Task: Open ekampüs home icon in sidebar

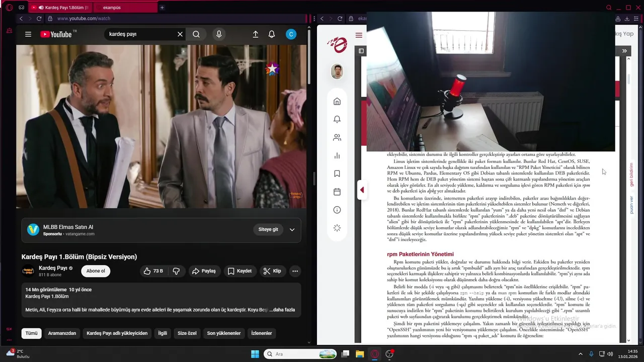Action: 337,102
